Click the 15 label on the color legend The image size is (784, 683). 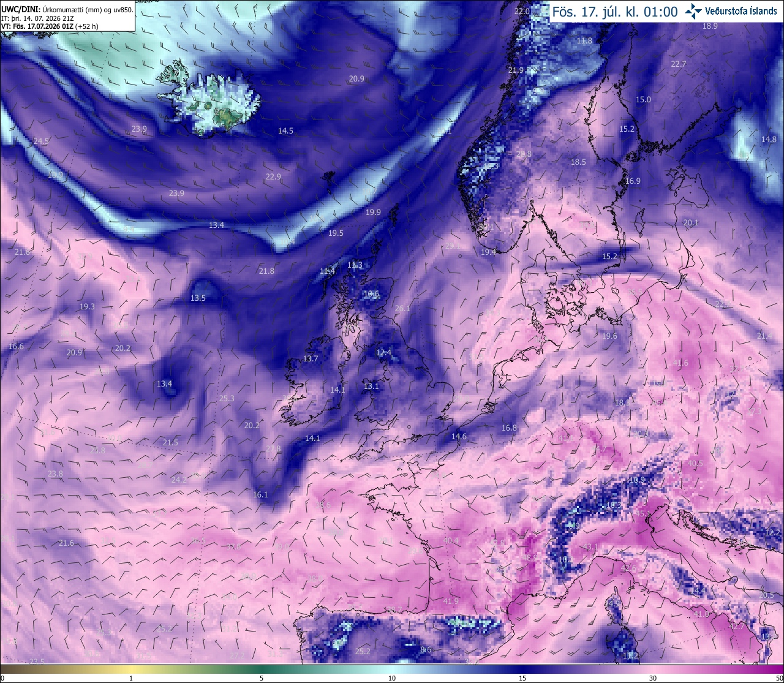pyautogui.click(x=522, y=678)
